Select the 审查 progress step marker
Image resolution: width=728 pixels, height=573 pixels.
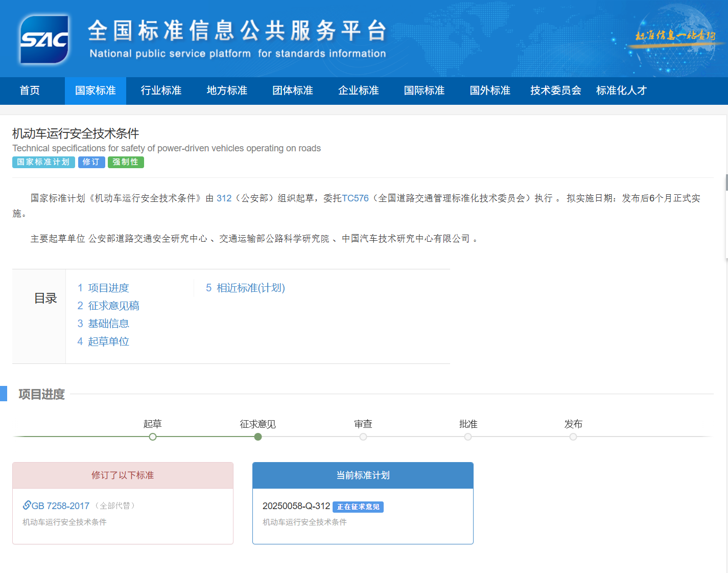pos(363,437)
